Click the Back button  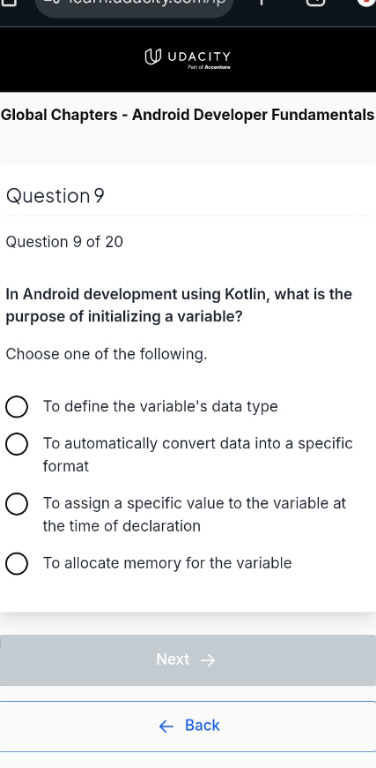point(188,726)
